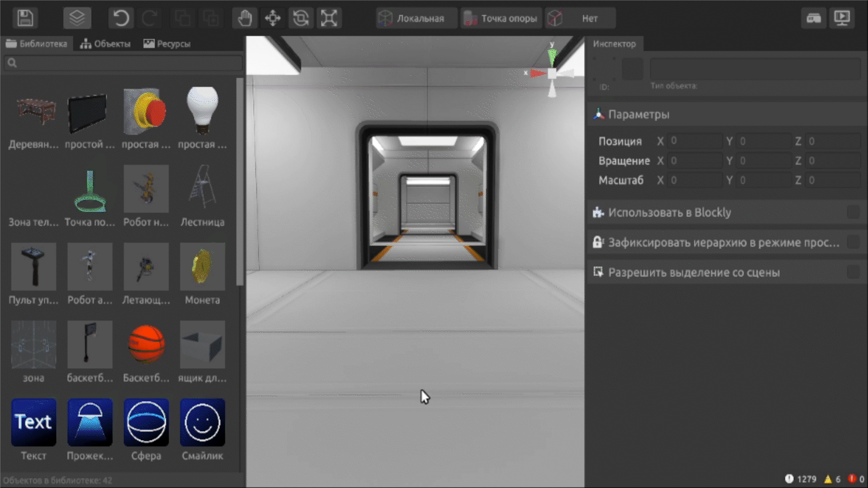
Task: Toggle Зафиксировать иерархию checkbox
Action: click(x=853, y=243)
